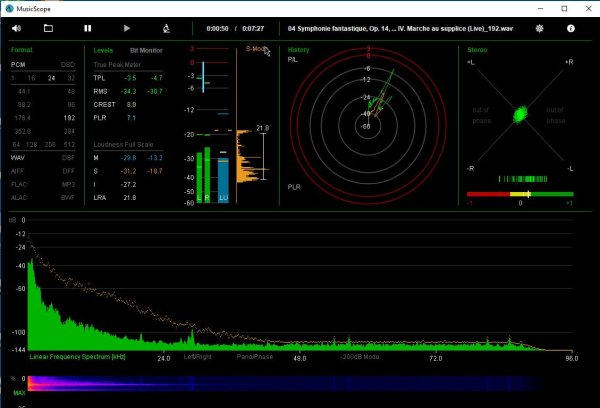Image resolution: width=600 pixels, height=408 pixels.
Task: Click the elapsed time 0:00:50 display
Action: (x=217, y=29)
